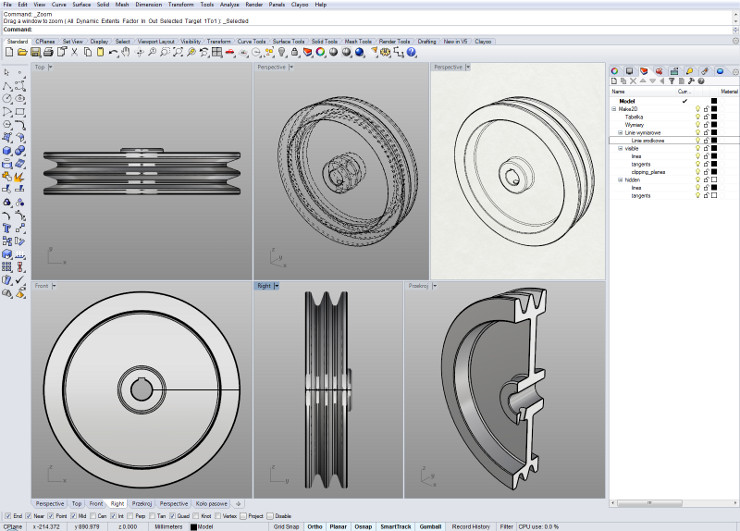Click the light bulb hide objects icon

282,52
